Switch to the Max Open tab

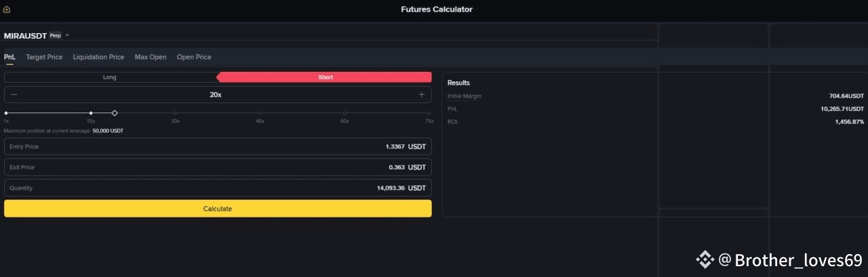click(151, 57)
